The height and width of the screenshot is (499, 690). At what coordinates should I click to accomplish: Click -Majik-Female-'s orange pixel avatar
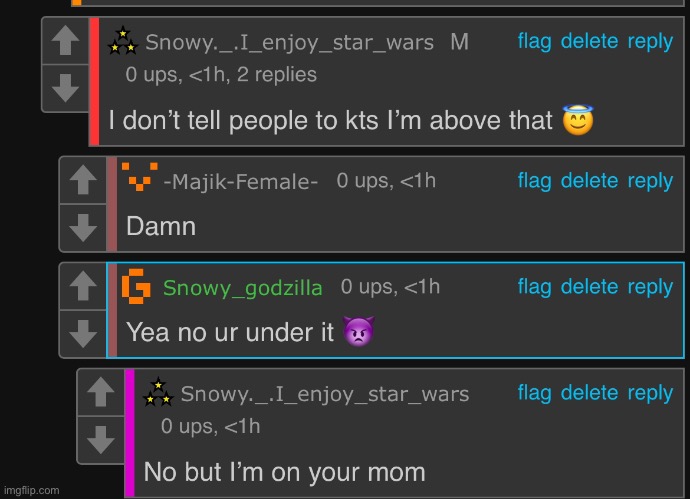click(x=139, y=177)
